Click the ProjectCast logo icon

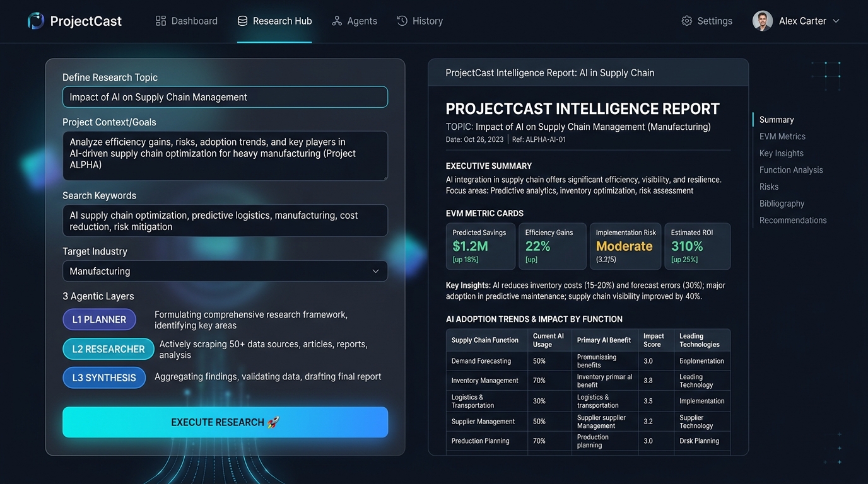(36, 21)
